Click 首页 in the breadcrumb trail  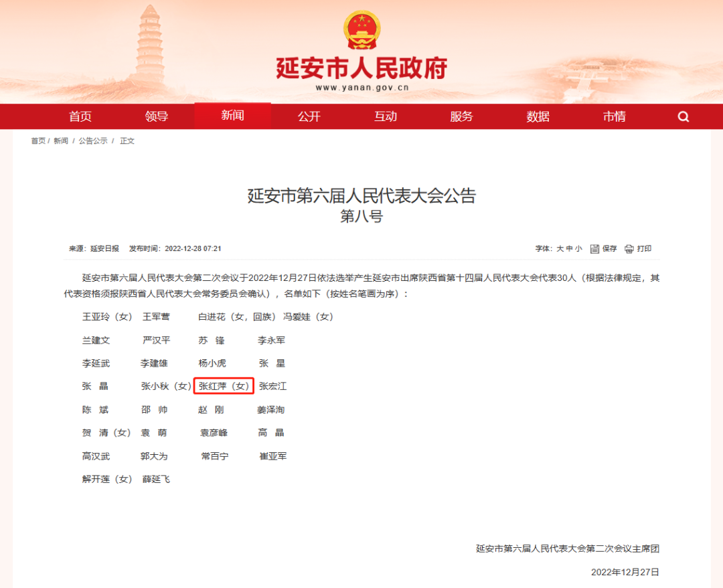coord(38,141)
